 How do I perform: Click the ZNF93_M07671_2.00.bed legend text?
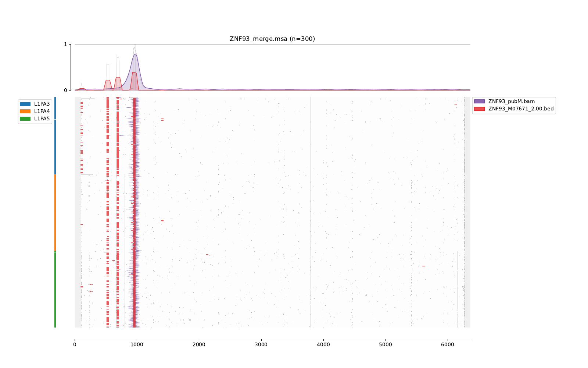521,109
